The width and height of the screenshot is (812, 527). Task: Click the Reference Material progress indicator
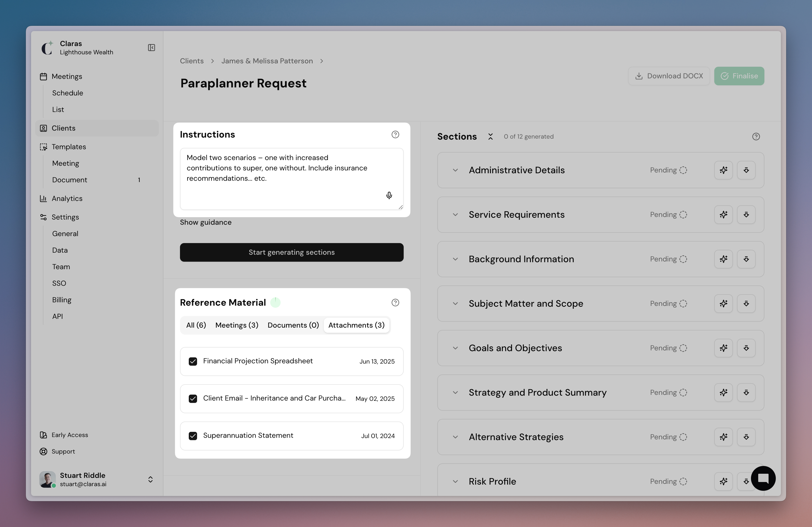(x=275, y=303)
